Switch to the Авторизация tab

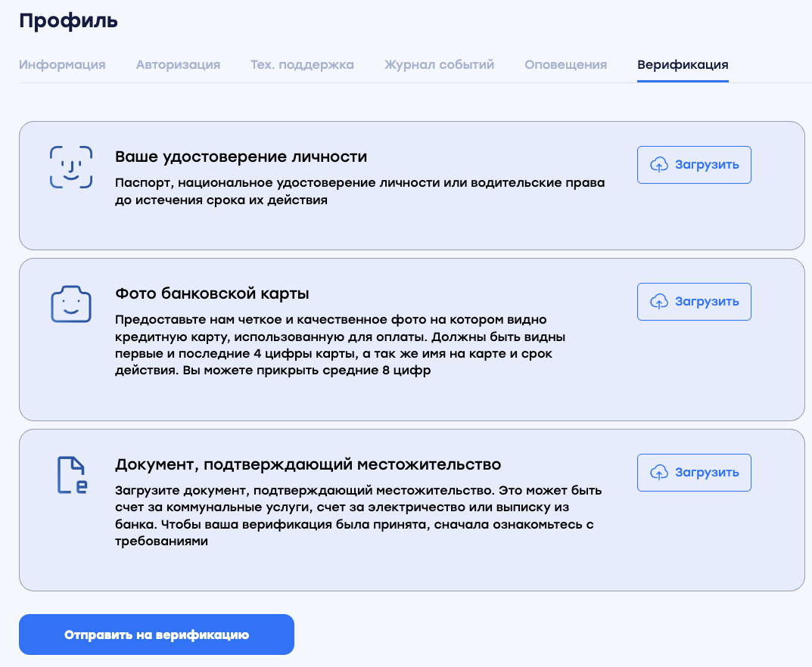pos(178,65)
